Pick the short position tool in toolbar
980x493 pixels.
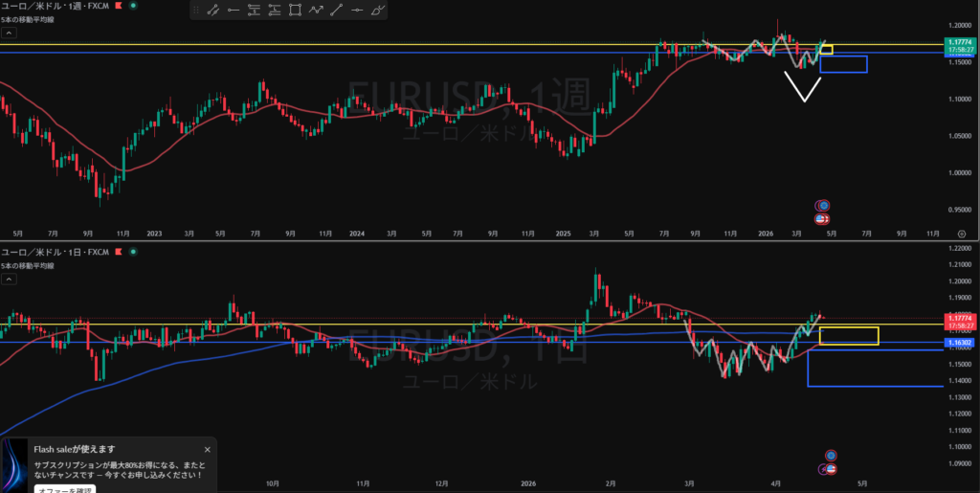(x=275, y=11)
